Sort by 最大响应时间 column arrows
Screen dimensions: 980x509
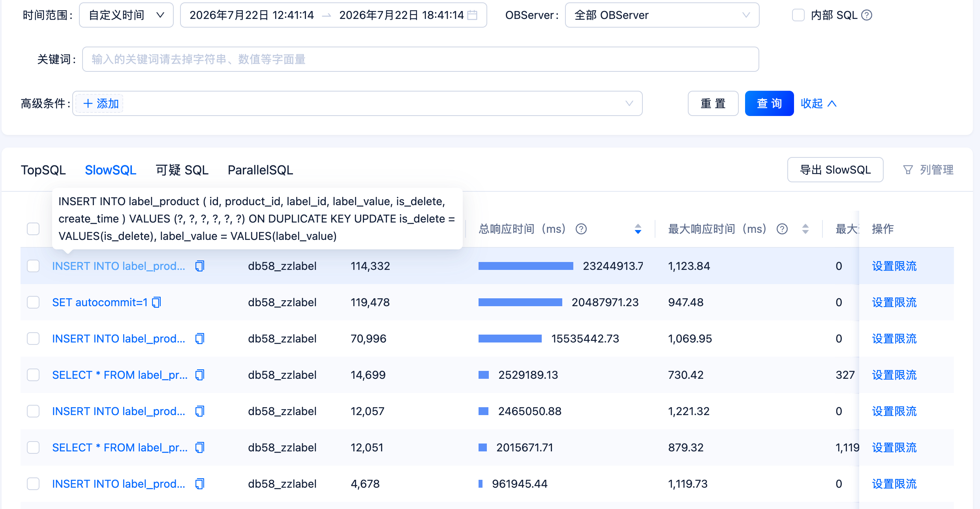pos(805,229)
